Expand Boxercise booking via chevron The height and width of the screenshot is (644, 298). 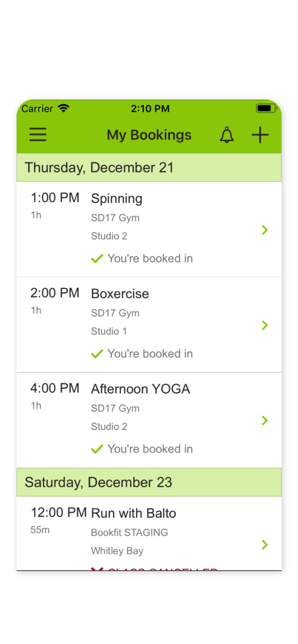point(265,325)
